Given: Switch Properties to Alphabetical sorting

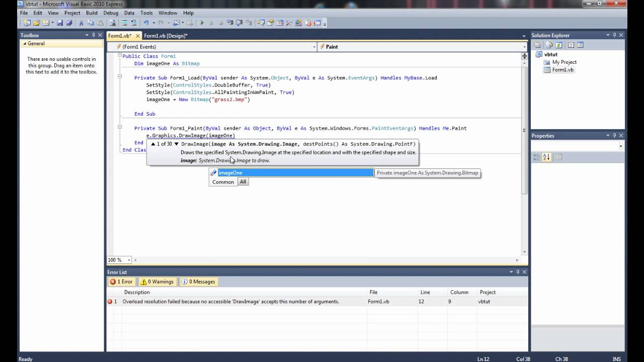Looking at the screenshot, I should pos(546,157).
